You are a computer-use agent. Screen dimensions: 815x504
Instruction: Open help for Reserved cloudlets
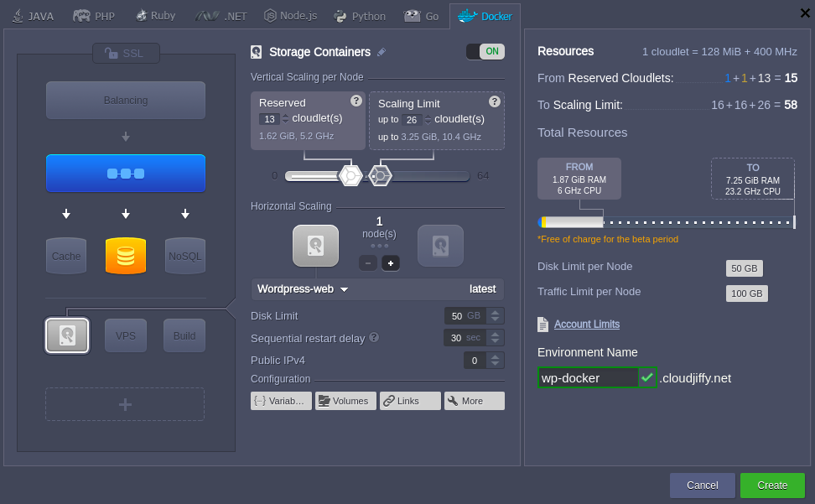356,101
